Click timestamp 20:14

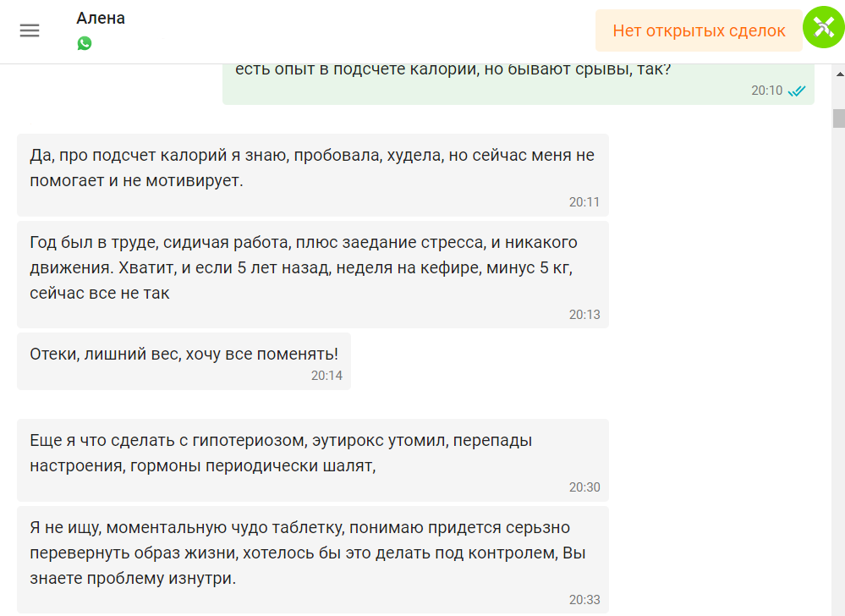(326, 376)
